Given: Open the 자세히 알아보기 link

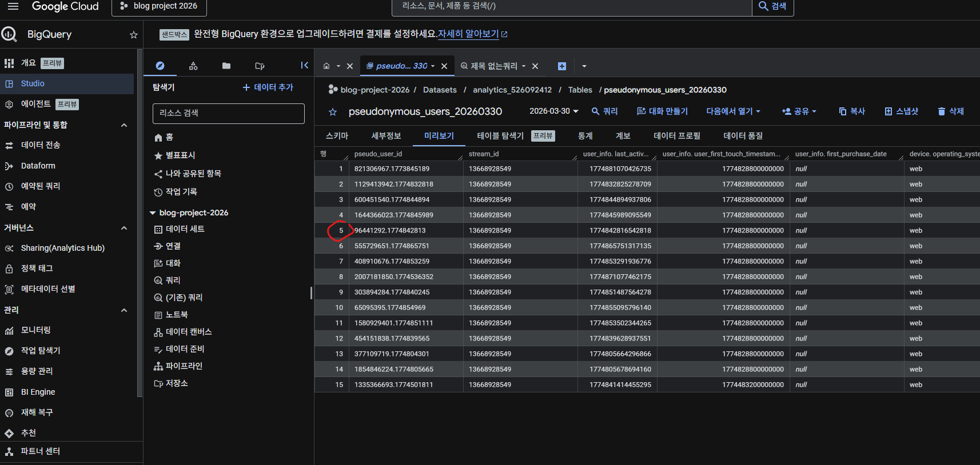Looking at the screenshot, I should (472, 34).
